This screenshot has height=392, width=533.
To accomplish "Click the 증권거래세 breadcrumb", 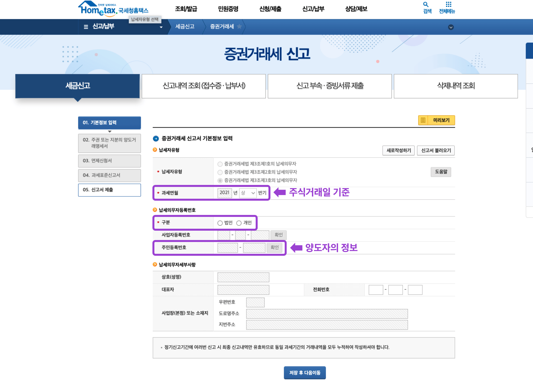I will click(222, 27).
